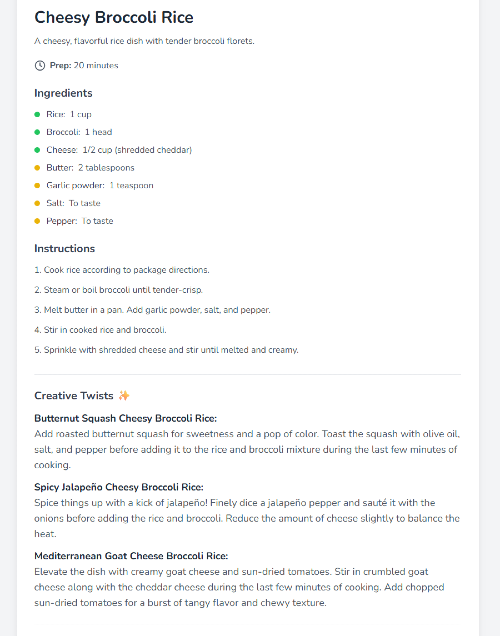
Task: Click the green bullet beside Cheese
Action: click(x=37, y=150)
